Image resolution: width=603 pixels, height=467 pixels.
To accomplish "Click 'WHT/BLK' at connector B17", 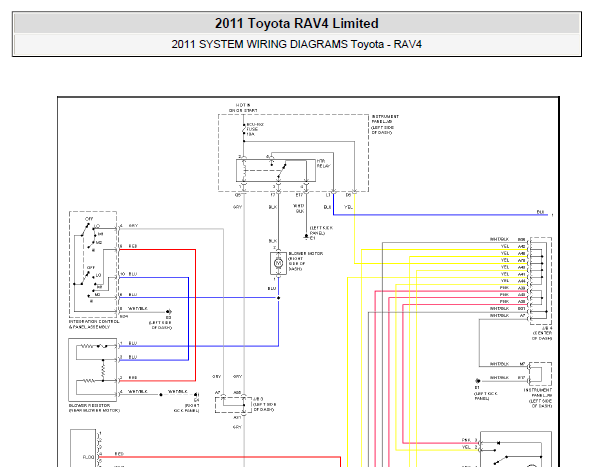I will tap(499, 378).
